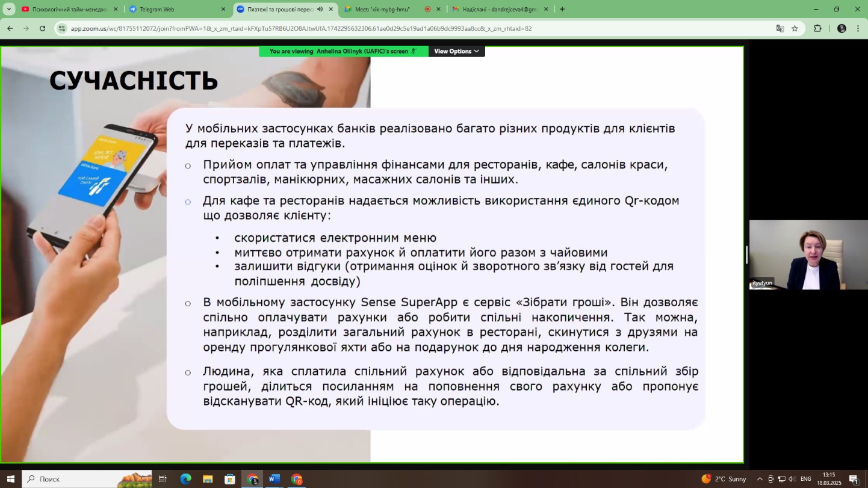Select the Платежі та грошові перекази Zoom tab
868x488 pixels.
(285, 9)
